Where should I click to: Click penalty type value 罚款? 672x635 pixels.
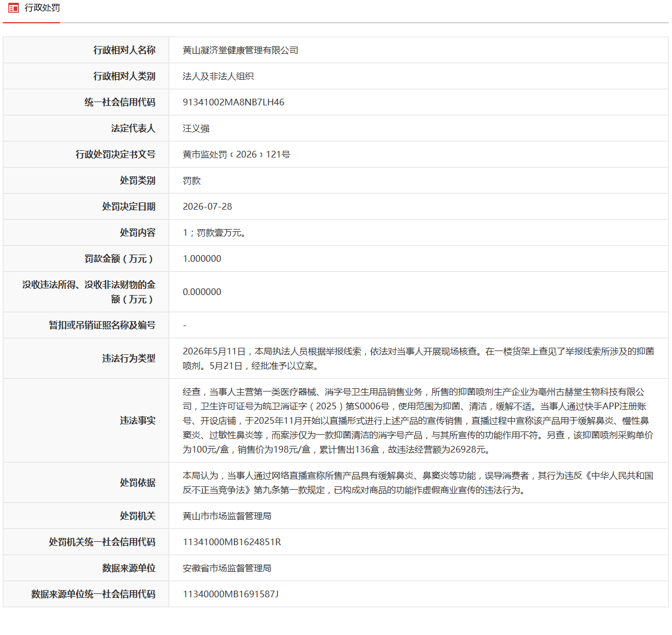191,180
